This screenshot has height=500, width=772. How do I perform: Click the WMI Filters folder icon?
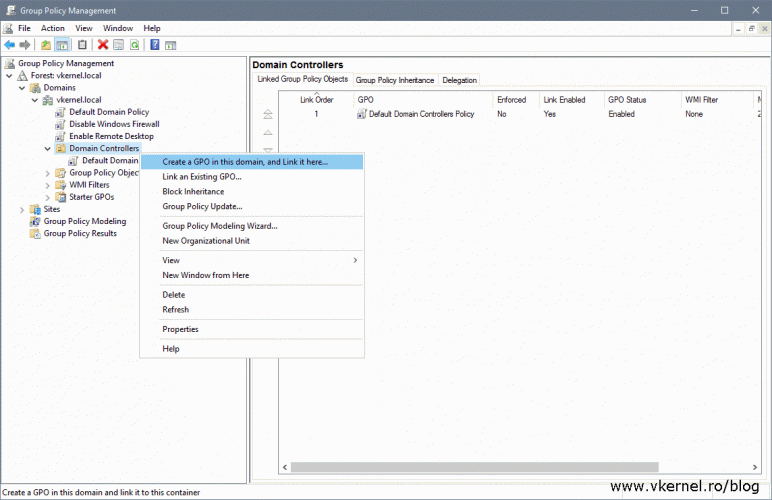[61, 185]
